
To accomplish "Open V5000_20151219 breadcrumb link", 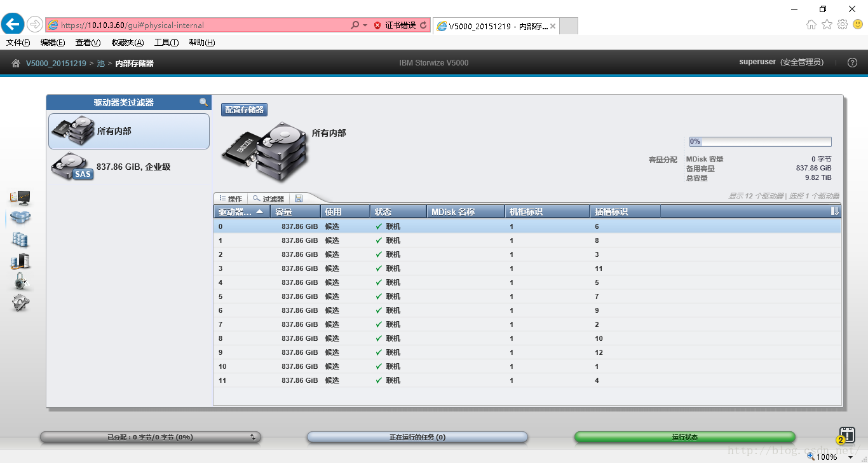I will pos(56,63).
